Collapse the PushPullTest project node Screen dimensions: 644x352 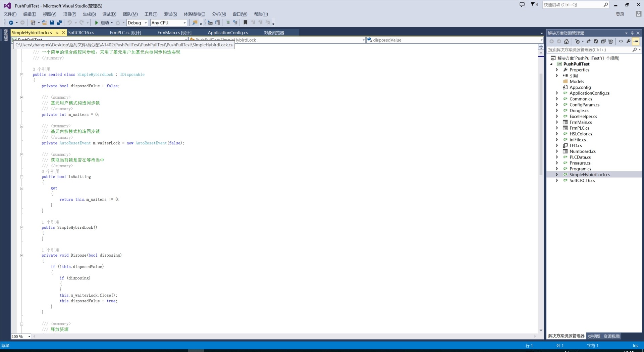[x=551, y=64]
